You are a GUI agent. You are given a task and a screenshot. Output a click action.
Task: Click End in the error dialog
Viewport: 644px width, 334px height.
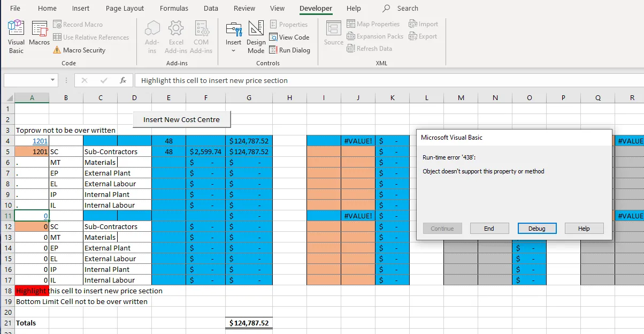(489, 229)
